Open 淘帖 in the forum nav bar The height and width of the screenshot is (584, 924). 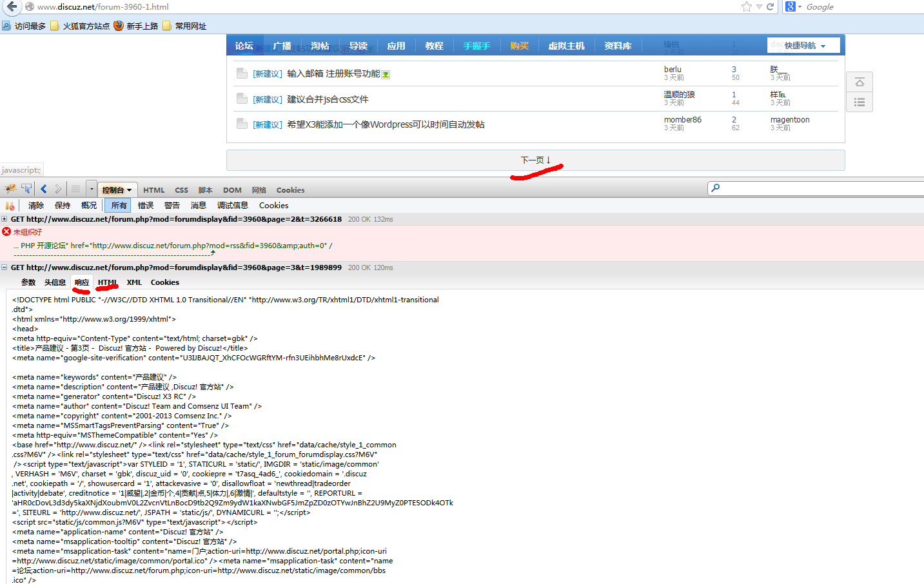click(320, 46)
